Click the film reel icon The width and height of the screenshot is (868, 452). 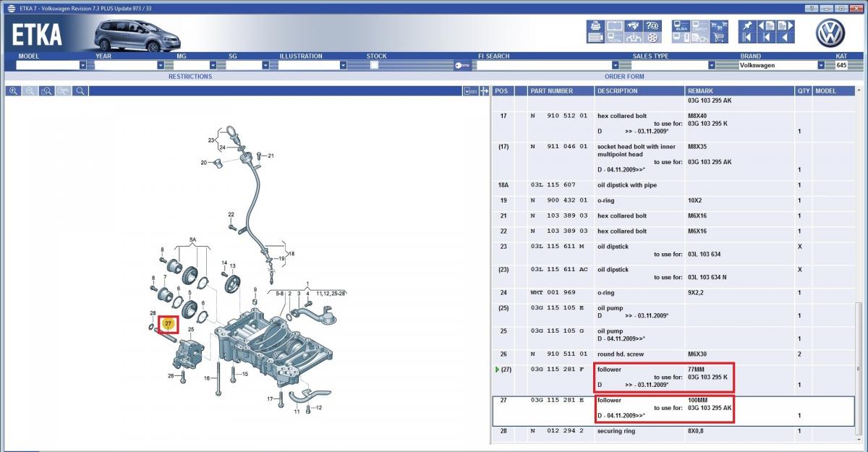point(652,38)
